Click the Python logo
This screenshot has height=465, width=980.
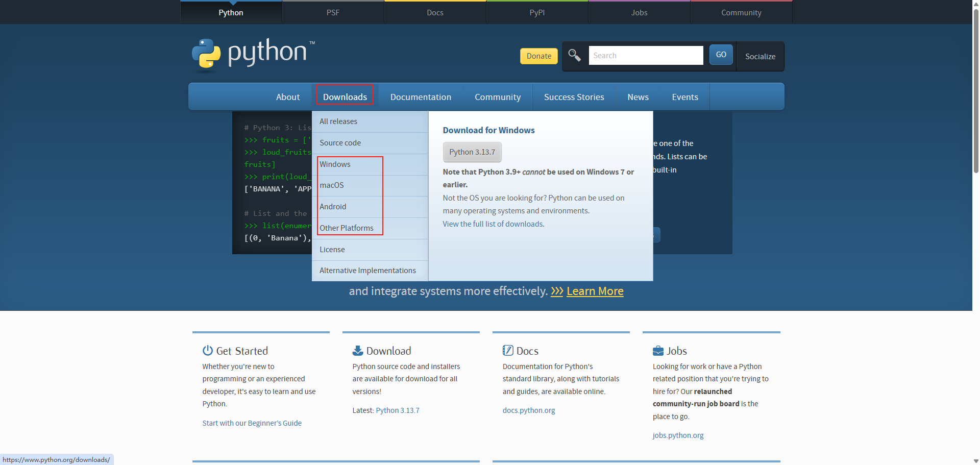pyautogui.click(x=207, y=53)
